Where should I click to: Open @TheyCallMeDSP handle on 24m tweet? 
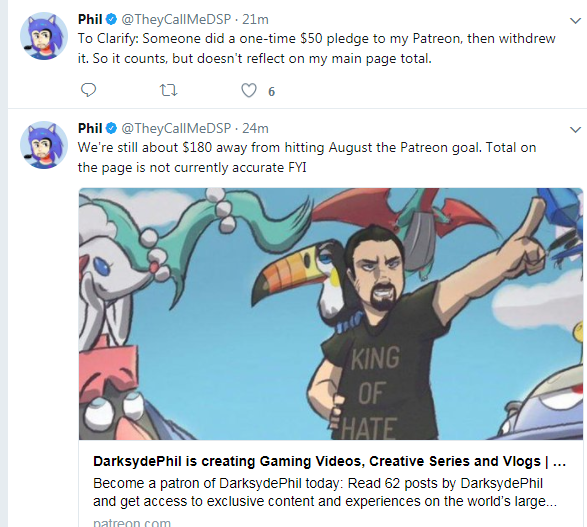click(176, 128)
